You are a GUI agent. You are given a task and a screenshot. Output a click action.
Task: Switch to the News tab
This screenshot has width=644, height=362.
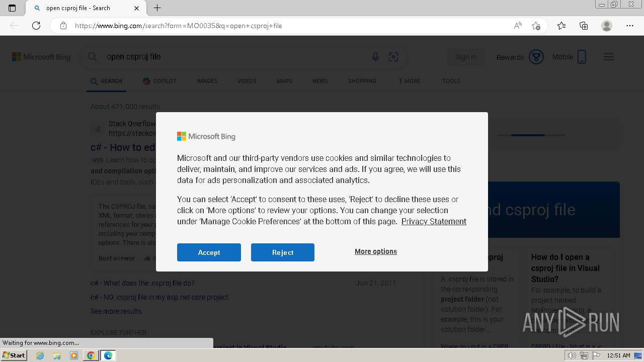point(320,81)
